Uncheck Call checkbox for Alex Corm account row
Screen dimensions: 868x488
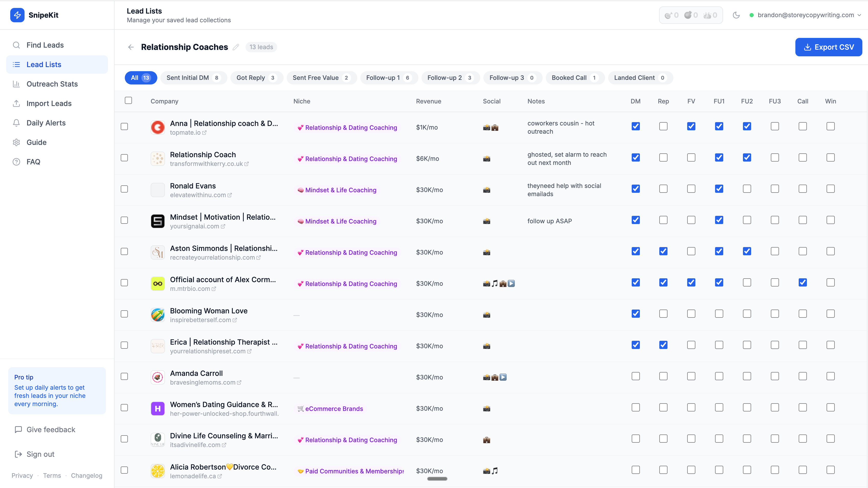tap(803, 283)
